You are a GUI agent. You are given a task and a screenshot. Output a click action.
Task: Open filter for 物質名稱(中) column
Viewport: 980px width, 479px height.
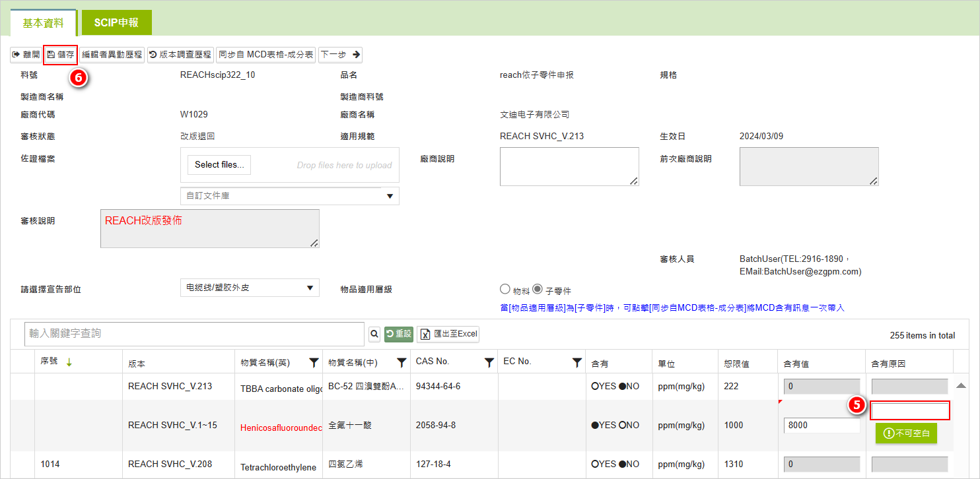point(401,362)
